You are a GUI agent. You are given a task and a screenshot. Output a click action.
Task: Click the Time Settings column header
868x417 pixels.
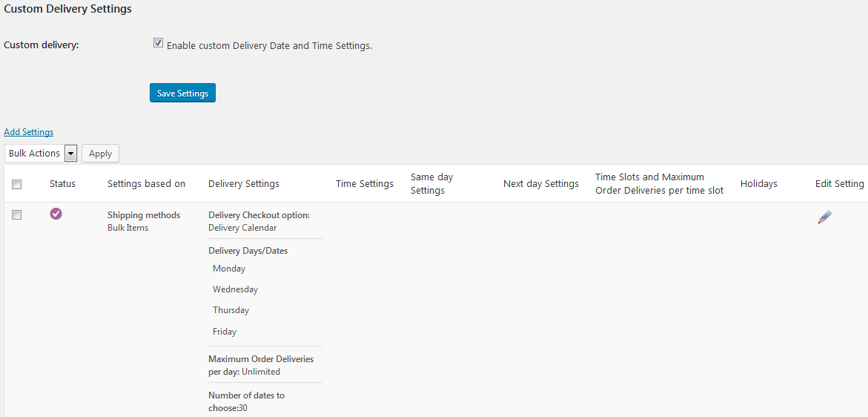(x=364, y=183)
